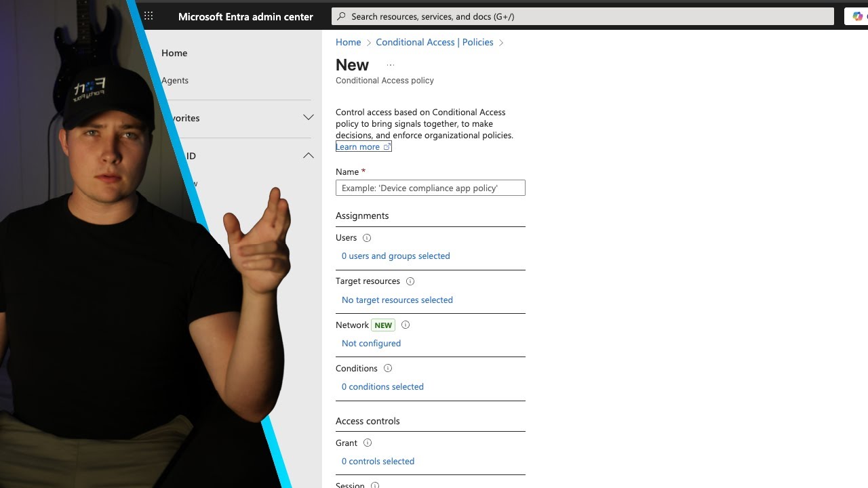
Task: Click the search magnifier icon
Action: click(341, 16)
